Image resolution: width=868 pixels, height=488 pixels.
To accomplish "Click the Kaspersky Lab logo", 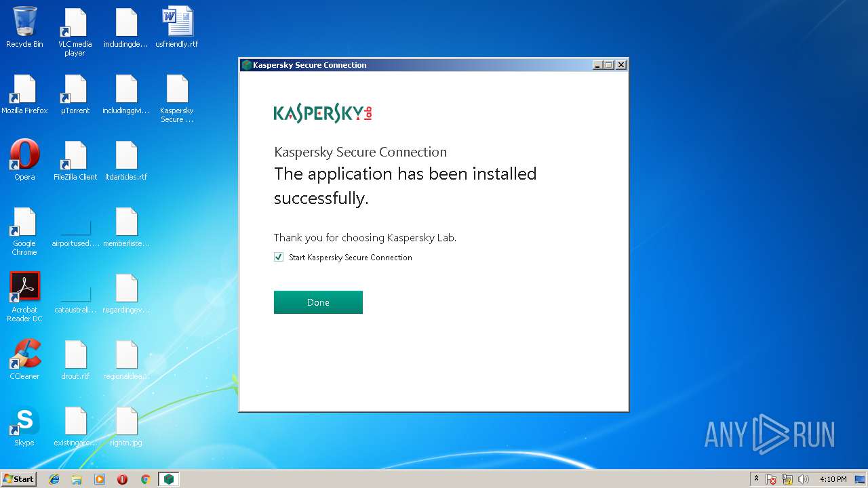I will click(323, 113).
